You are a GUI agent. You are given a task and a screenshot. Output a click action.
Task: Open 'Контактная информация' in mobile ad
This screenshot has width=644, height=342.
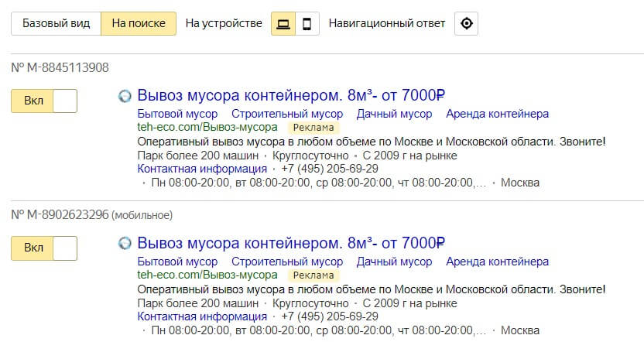tap(202, 316)
